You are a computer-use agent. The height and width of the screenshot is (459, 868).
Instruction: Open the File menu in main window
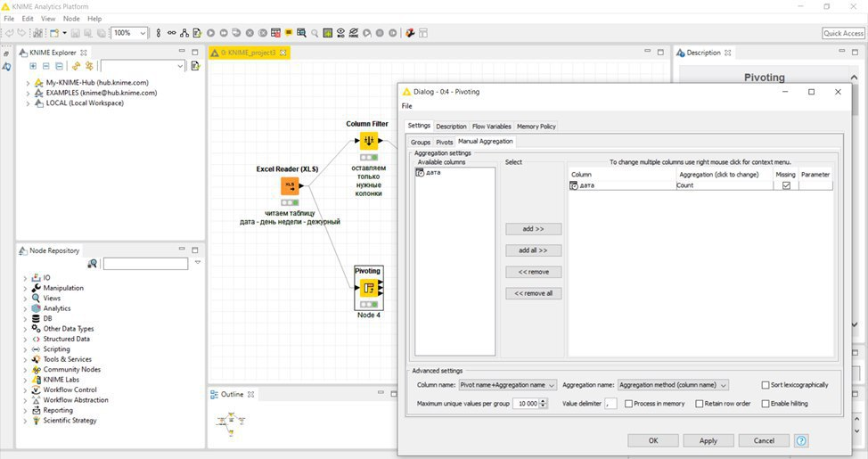point(9,19)
